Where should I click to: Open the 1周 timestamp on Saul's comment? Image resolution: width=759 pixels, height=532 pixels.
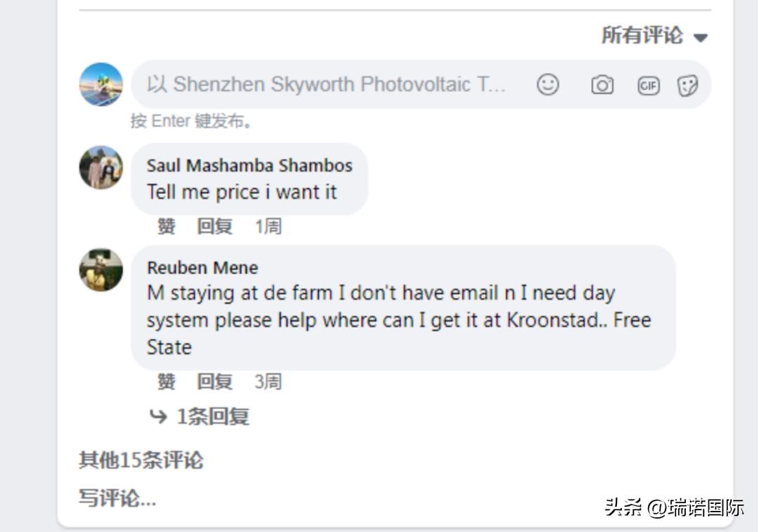click(268, 226)
